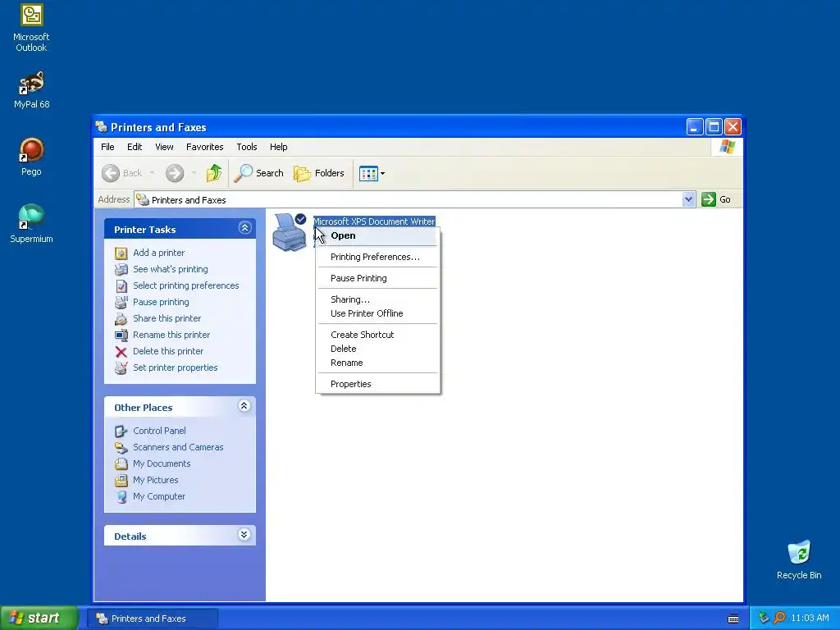
Task: Select the Supermium desktop shortcut
Action: 31,223
